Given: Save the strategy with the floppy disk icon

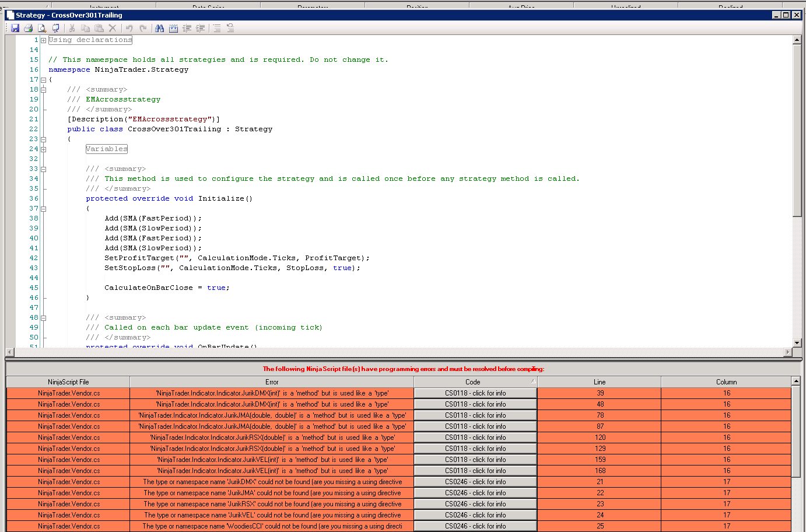Looking at the screenshot, I should coord(15,28).
